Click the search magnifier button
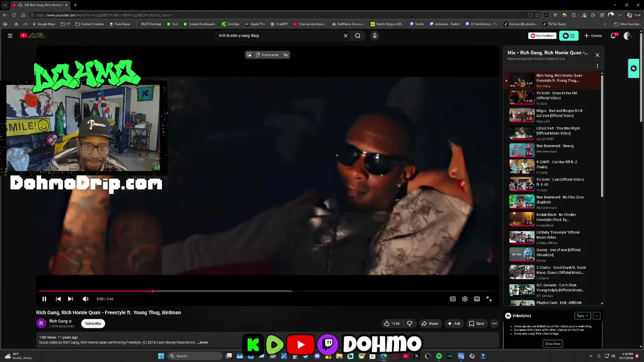The height and width of the screenshot is (362, 644). [x=358, y=36]
